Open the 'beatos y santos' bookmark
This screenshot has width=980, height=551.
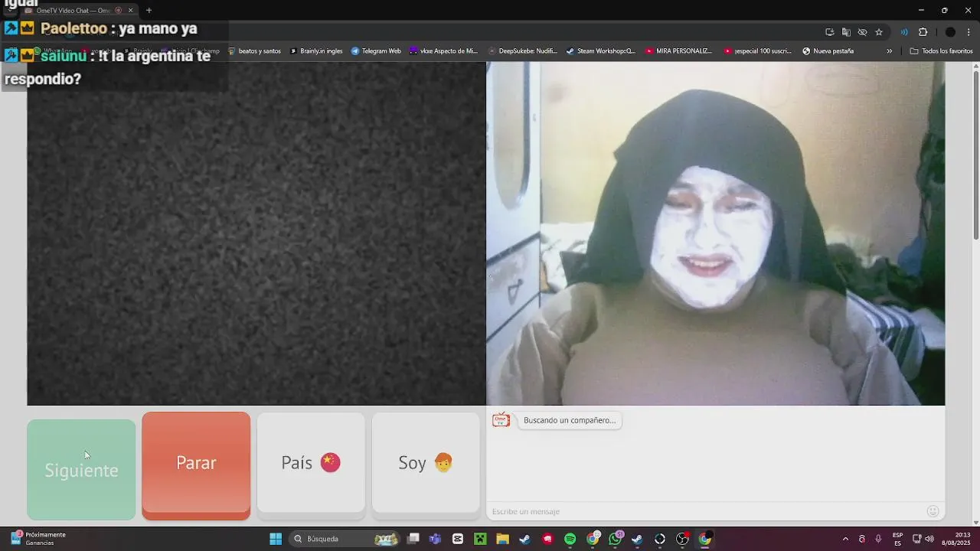pos(255,51)
